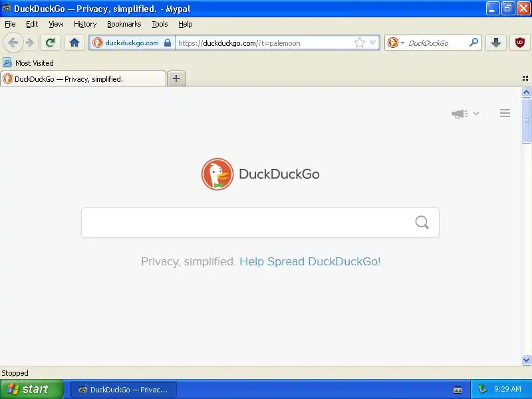Click the magnifier in the toolbar search box
Image resolution: width=532 pixels, height=399 pixels.
point(473,43)
